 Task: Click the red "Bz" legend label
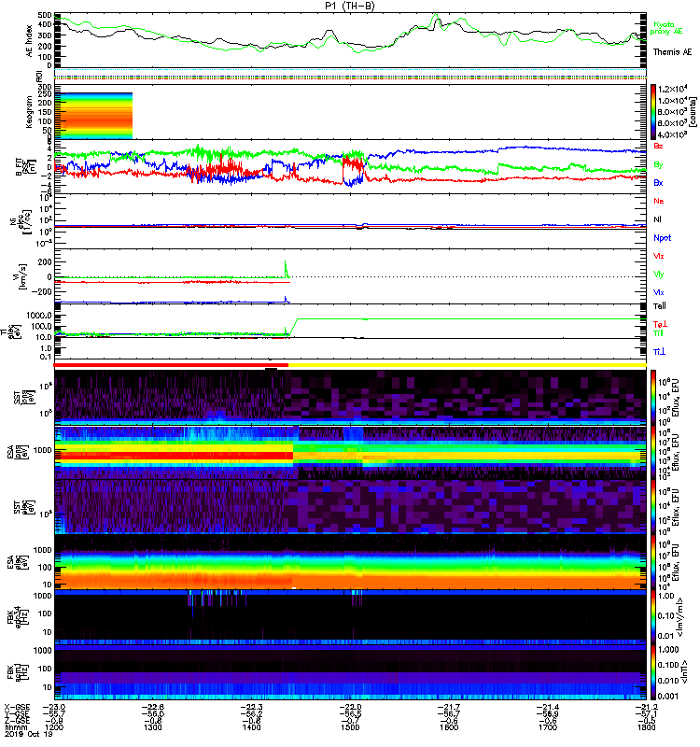tap(658, 146)
